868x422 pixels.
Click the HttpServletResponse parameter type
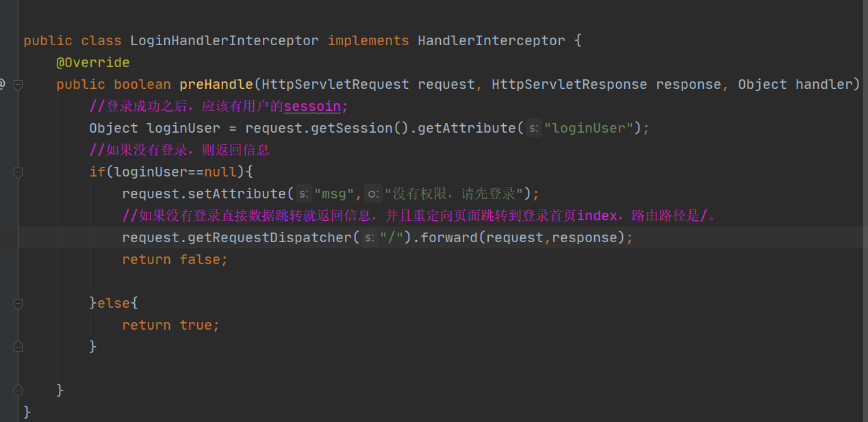click(570, 84)
